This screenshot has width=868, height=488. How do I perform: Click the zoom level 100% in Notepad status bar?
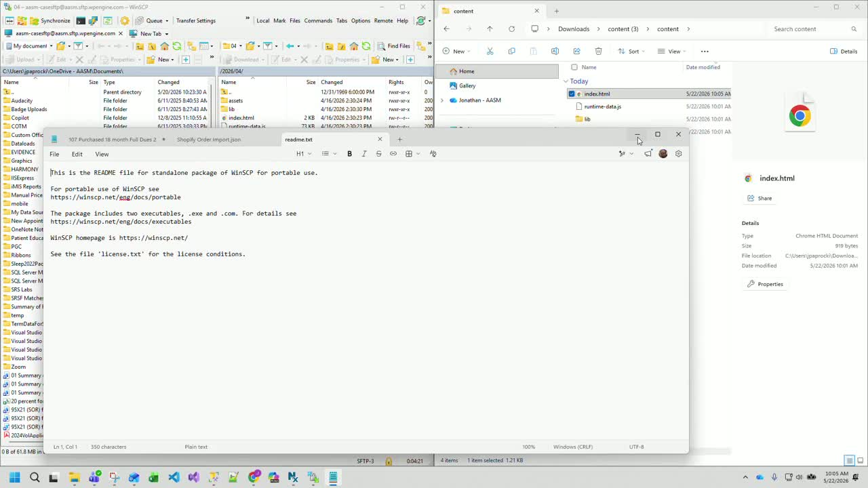(528, 447)
